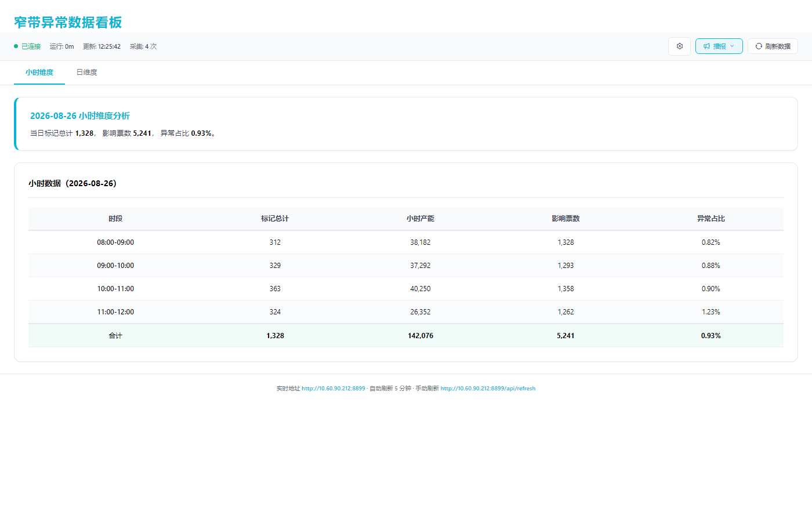The image size is (812, 522).
Task: Click the 已连接 connection status
Action: [x=27, y=46]
